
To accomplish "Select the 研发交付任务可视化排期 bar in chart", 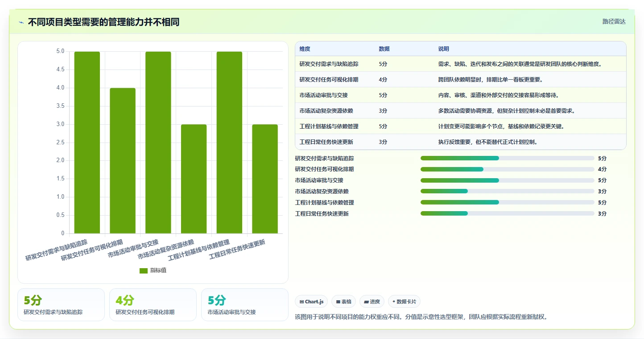I will (x=123, y=161).
